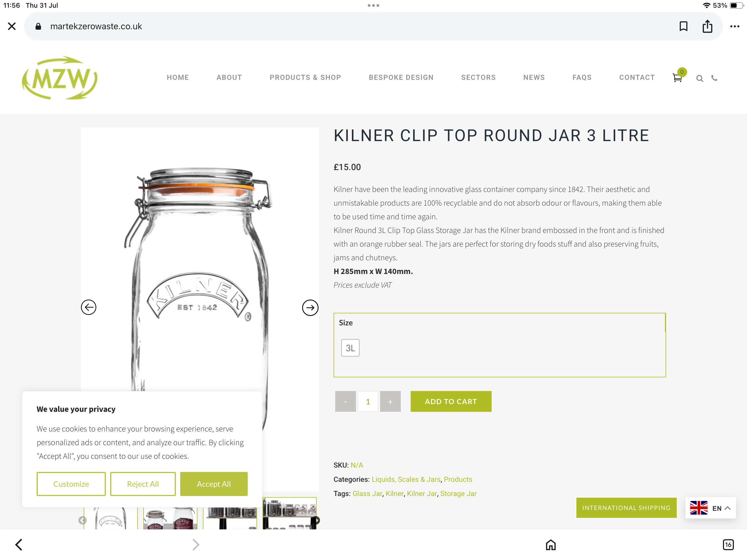
Task: Tap the phone icon in header
Action: point(714,78)
